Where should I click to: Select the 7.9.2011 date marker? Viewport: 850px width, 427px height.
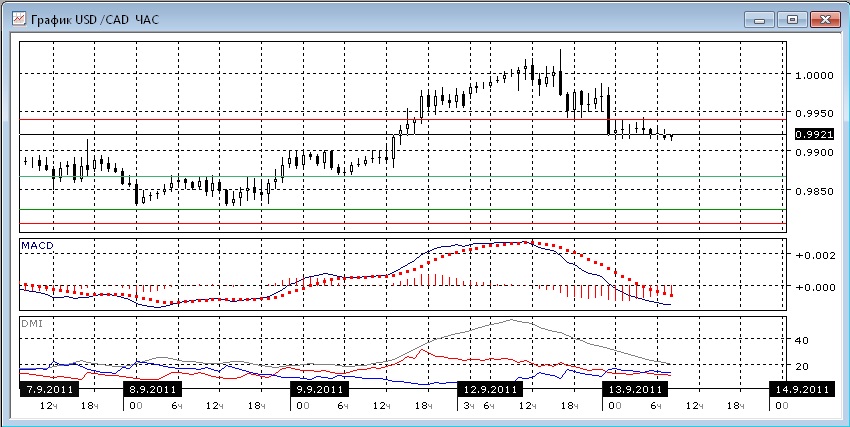(49, 389)
